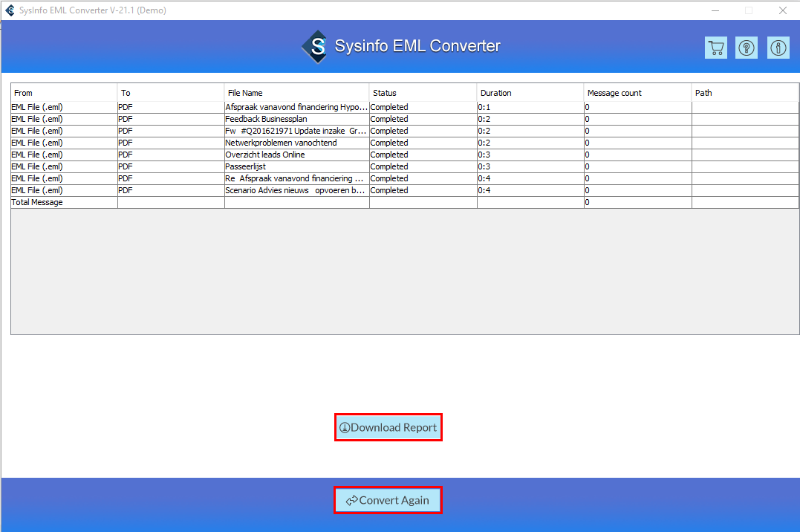Screen dimensions: 800x532
Task: Click the Download Report button
Action: coord(388,427)
